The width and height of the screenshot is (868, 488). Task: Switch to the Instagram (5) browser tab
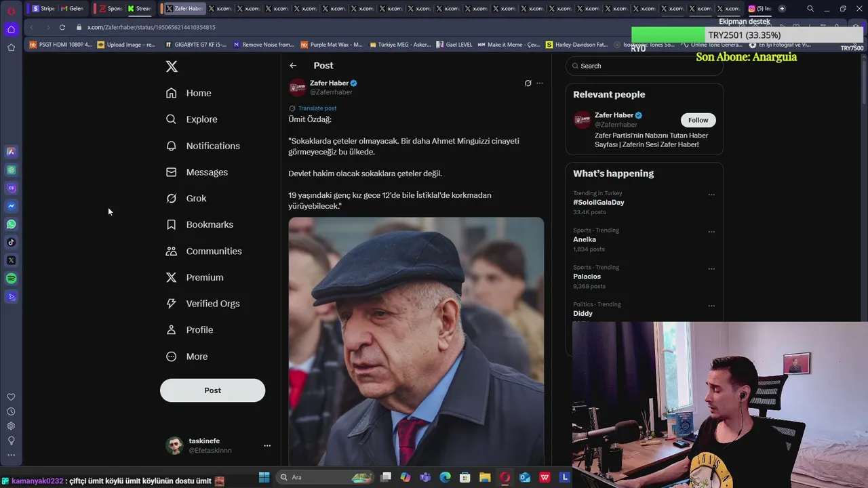click(759, 9)
